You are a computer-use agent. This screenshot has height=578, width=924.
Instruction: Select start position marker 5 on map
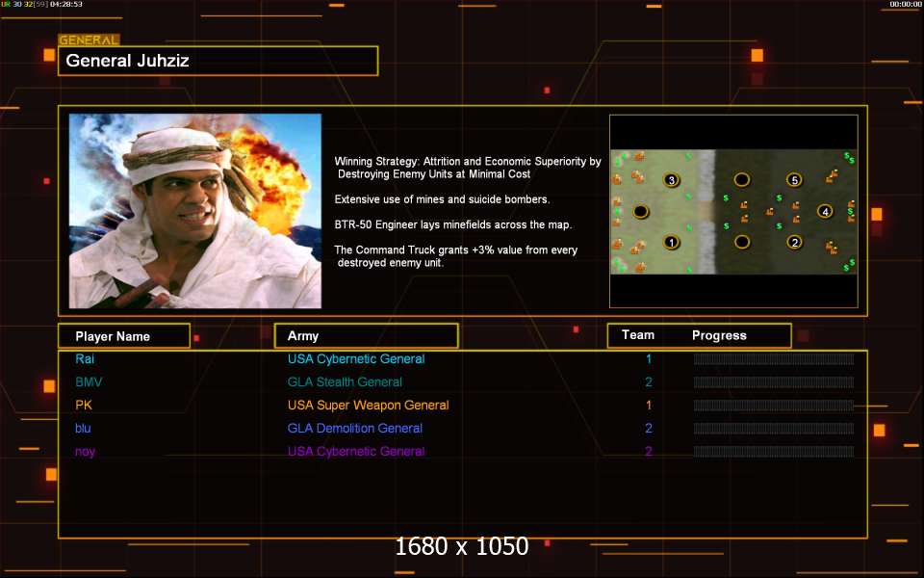794,180
